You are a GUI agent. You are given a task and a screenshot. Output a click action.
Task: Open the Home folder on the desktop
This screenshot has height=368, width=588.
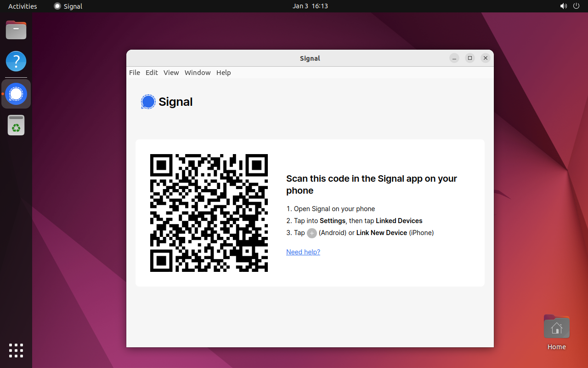click(x=557, y=332)
